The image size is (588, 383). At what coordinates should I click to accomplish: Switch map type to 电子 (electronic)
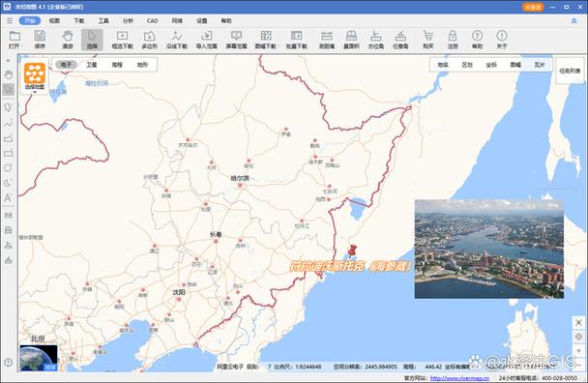pos(66,65)
